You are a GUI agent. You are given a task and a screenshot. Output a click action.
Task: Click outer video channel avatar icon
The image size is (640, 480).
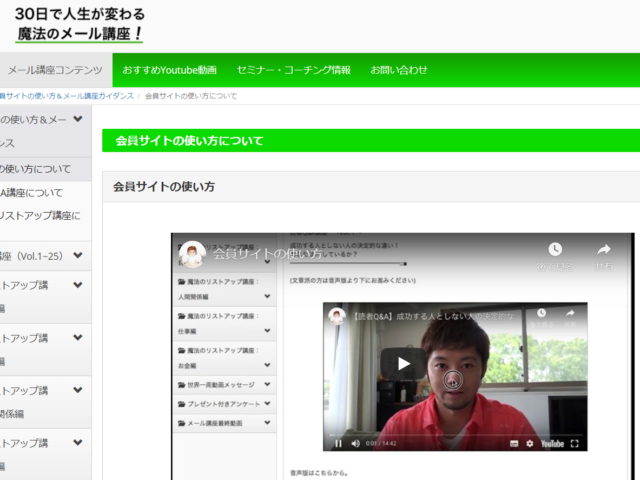click(192, 254)
